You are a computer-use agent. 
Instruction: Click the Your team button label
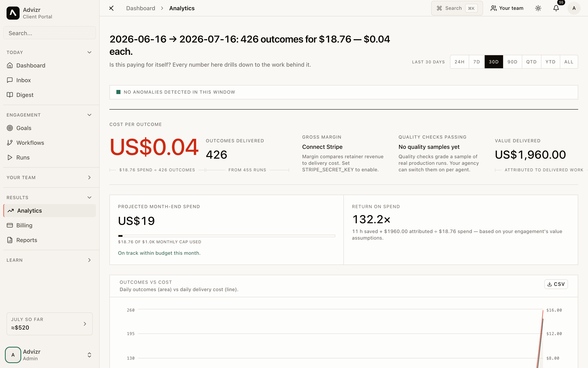tap(511, 8)
